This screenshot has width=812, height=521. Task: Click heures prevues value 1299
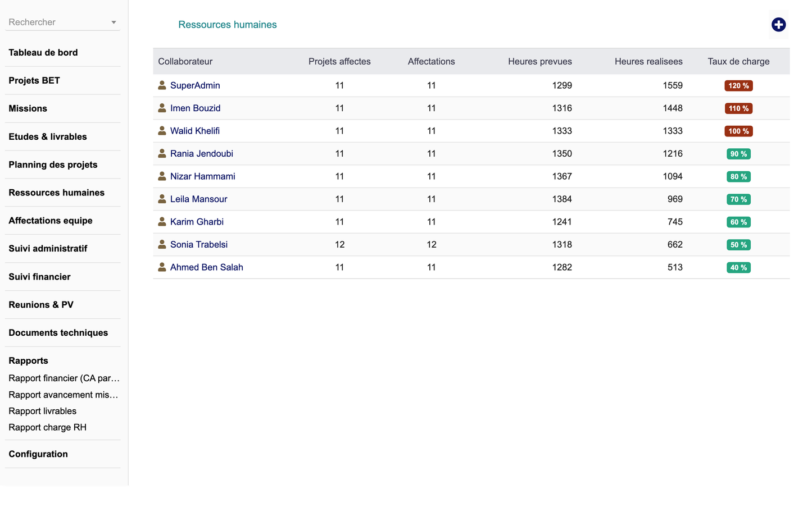(562, 85)
